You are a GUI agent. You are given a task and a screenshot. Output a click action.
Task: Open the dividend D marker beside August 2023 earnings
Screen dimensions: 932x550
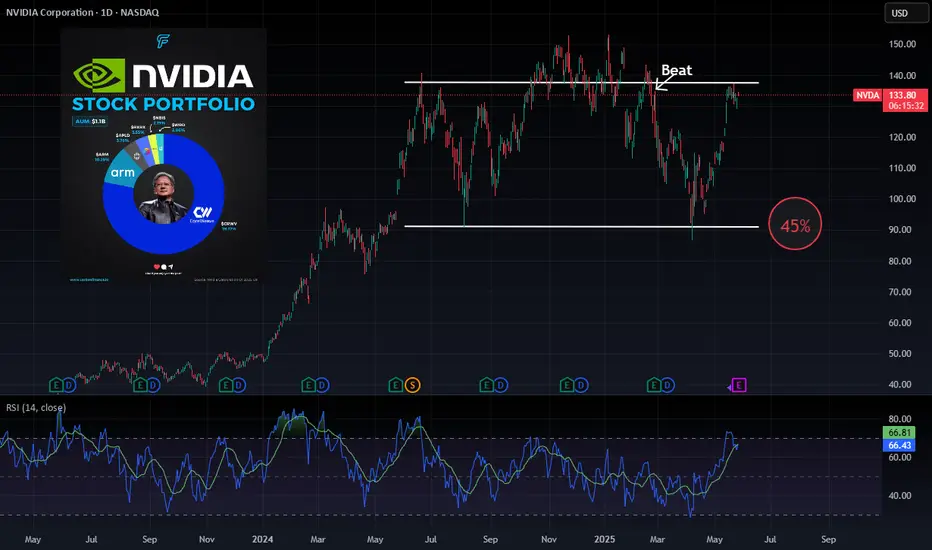154,385
